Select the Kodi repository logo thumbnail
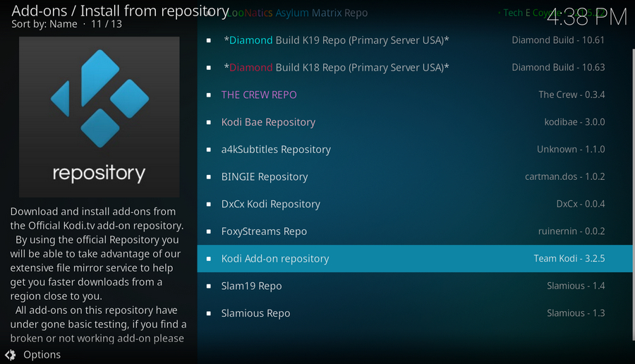The height and width of the screenshot is (364, 635). point(99,116)
